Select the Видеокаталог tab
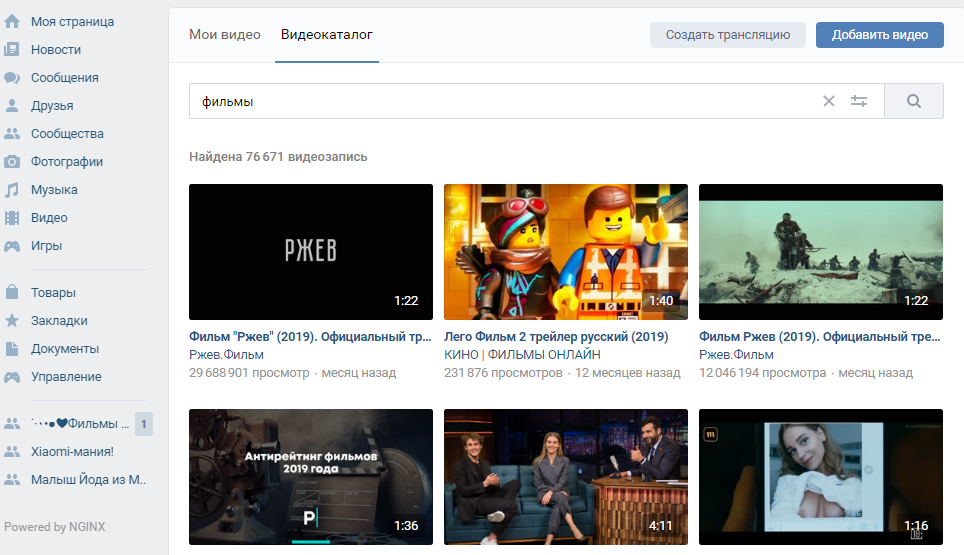 327,35
